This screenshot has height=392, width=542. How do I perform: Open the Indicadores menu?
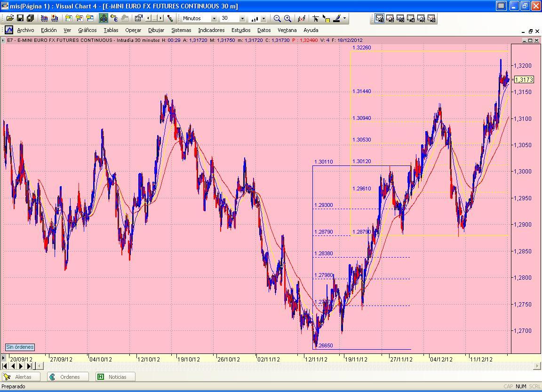click(211, 30)
